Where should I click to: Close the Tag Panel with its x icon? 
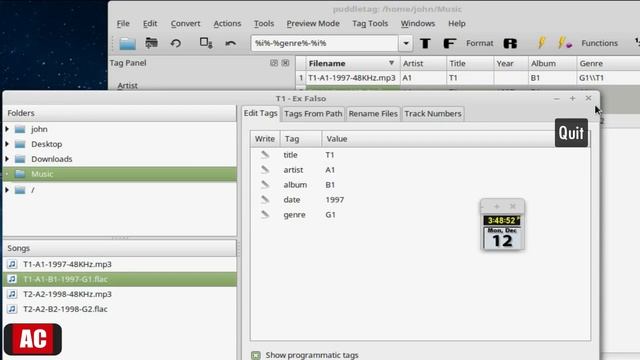coord(285,63)
